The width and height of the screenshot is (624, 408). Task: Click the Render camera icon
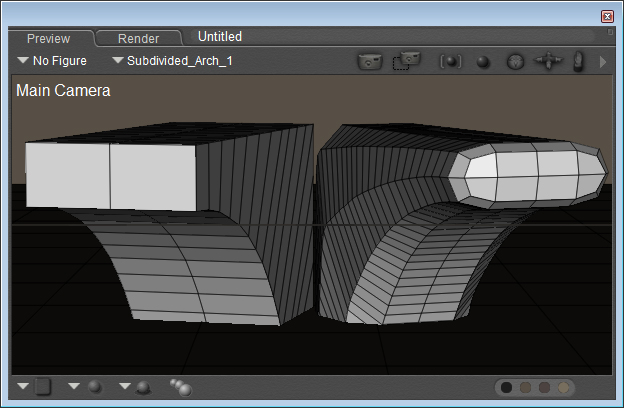point(370,61)
